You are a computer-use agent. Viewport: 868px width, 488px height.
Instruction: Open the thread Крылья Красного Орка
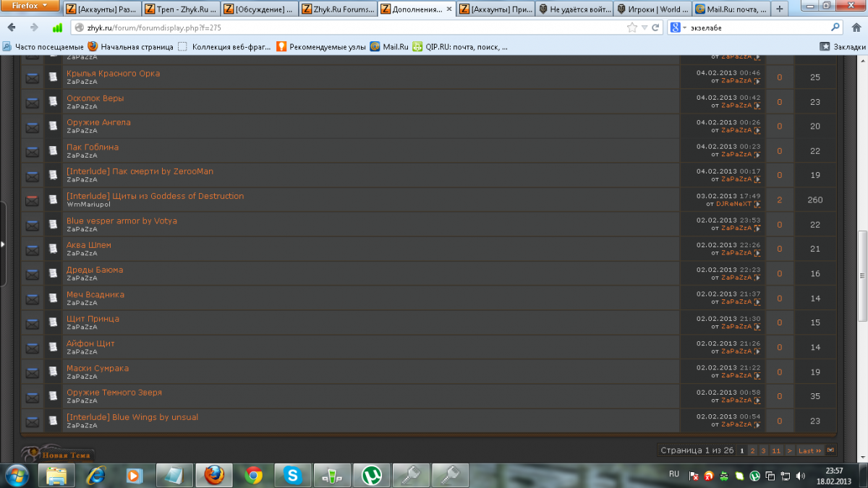click(x=113, y=74)
